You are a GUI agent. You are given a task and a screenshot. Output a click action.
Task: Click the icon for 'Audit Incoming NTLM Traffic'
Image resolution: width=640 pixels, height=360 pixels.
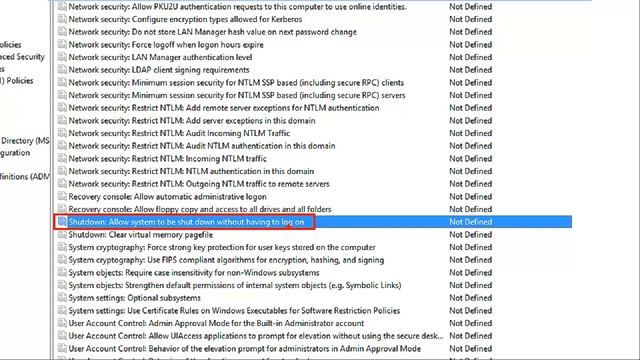[62, 133]
